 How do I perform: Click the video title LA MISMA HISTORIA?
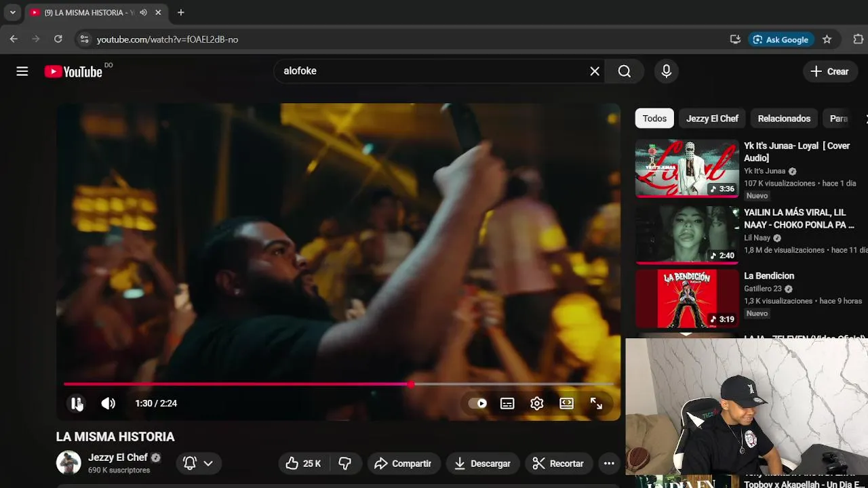(x=115, y=437)
